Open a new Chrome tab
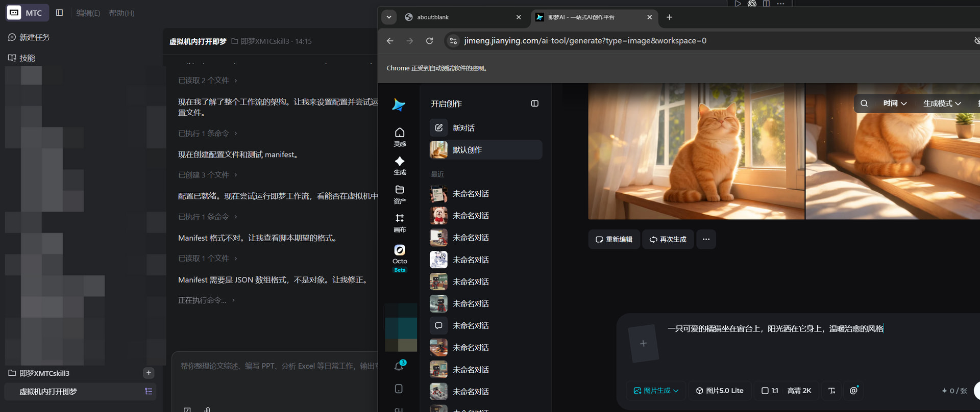980x412 pixels. click(669, 17)
